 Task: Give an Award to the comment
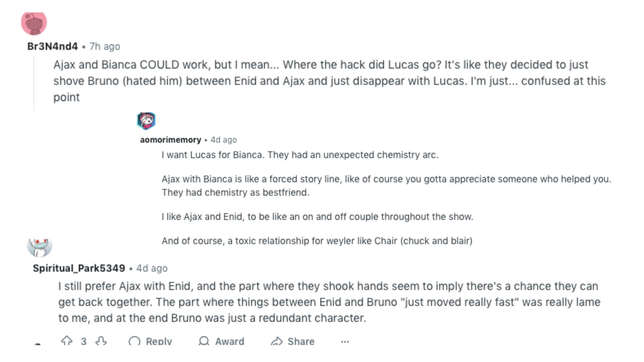[x=221, y=341]
